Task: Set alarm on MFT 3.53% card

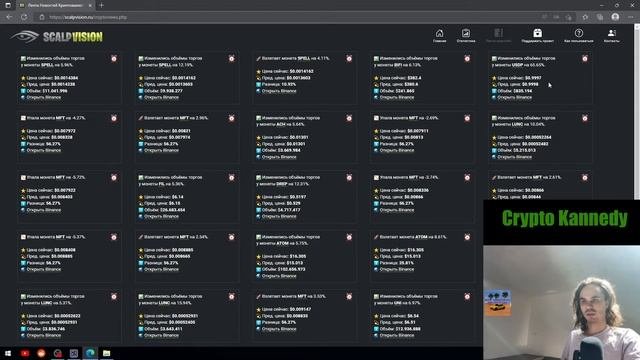Action: coord(349,297)
